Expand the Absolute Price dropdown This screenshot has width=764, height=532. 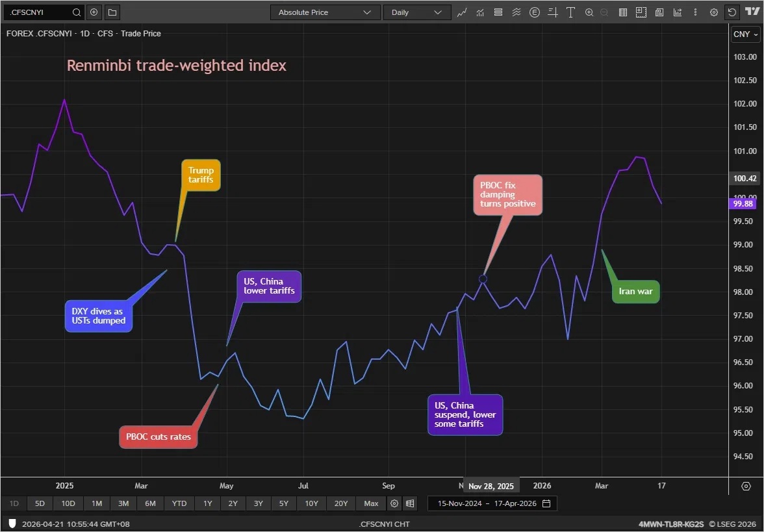pos(325,12)
